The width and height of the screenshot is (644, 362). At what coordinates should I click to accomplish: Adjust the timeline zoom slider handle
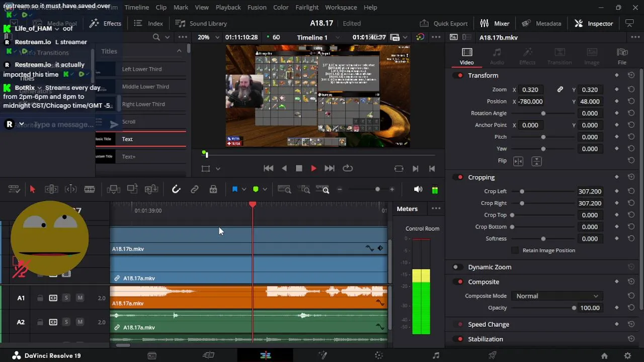point(377,189)
